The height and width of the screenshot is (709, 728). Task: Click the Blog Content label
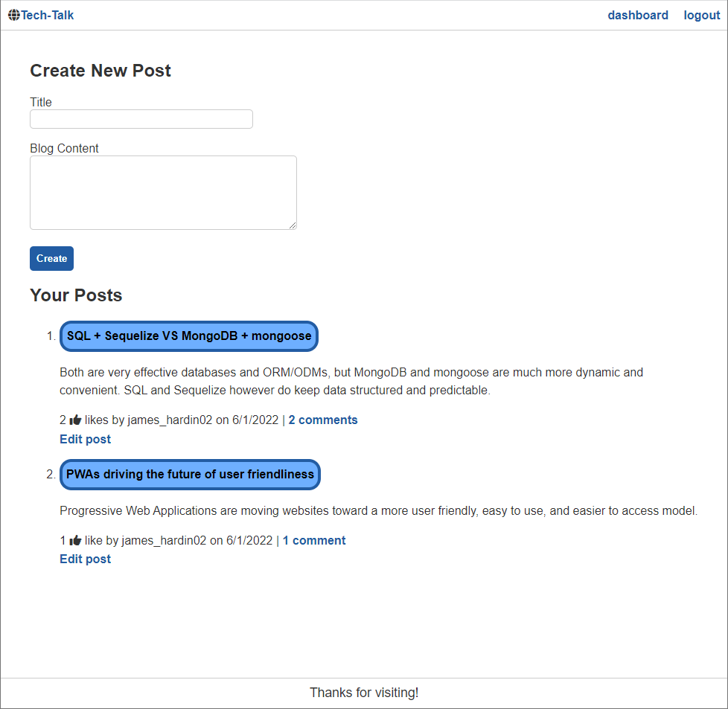pyautogui.click(x=64, y=148)
